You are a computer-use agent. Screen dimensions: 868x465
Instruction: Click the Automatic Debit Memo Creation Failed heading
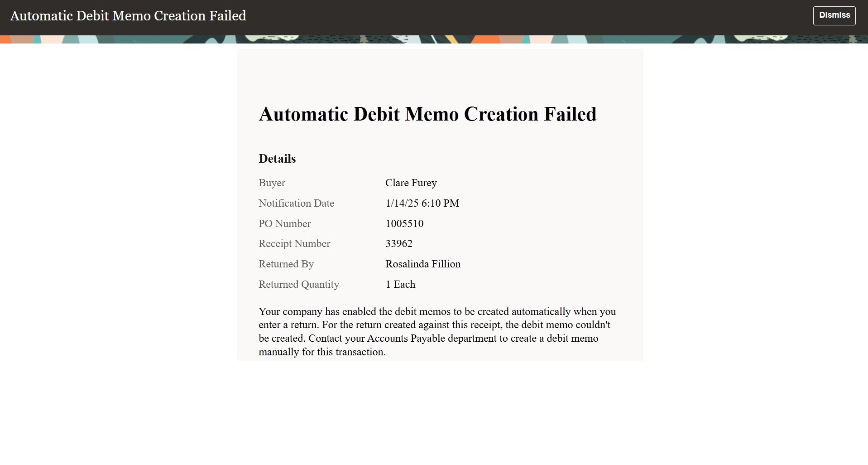pos(427,114)
